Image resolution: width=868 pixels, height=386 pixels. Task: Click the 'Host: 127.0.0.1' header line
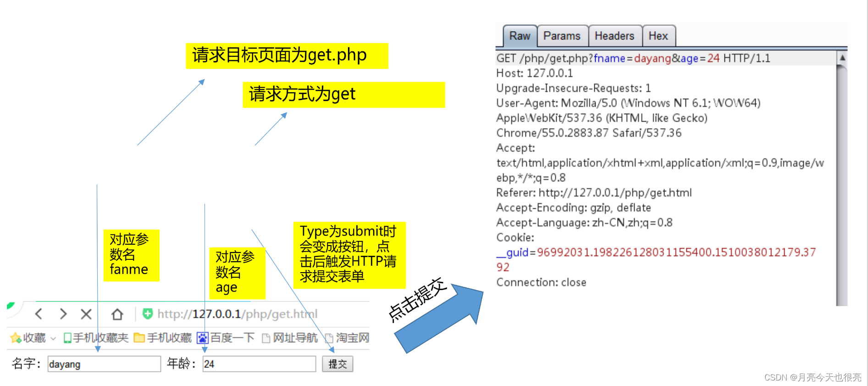(x=535, y=73)
